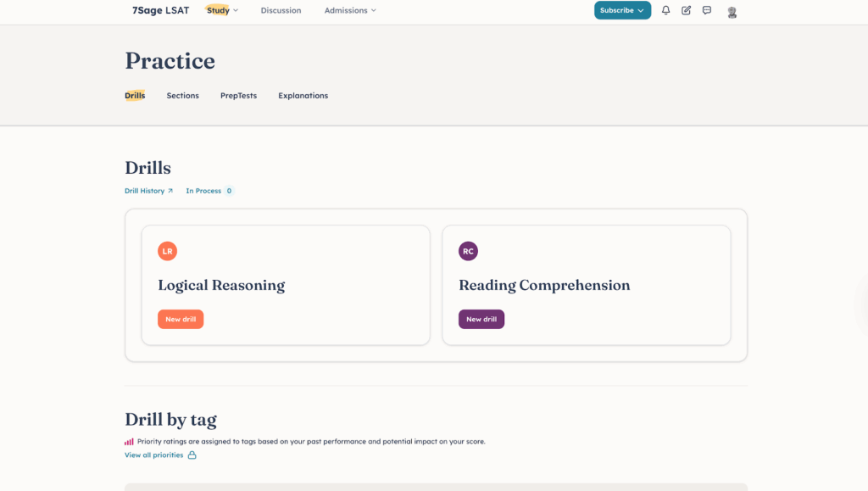Switch to the PrepTests tab
Screen dimensions: 868x491
(238, 96)
